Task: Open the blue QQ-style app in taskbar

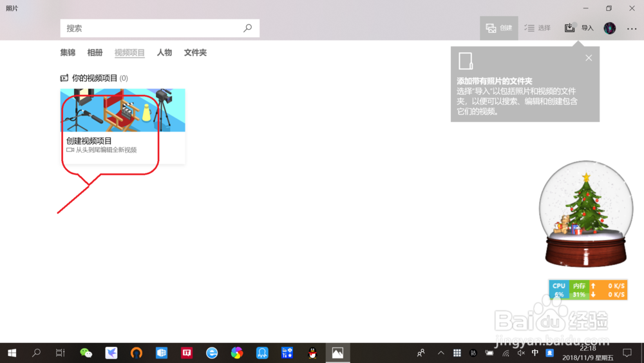Action: coord(262,353)
